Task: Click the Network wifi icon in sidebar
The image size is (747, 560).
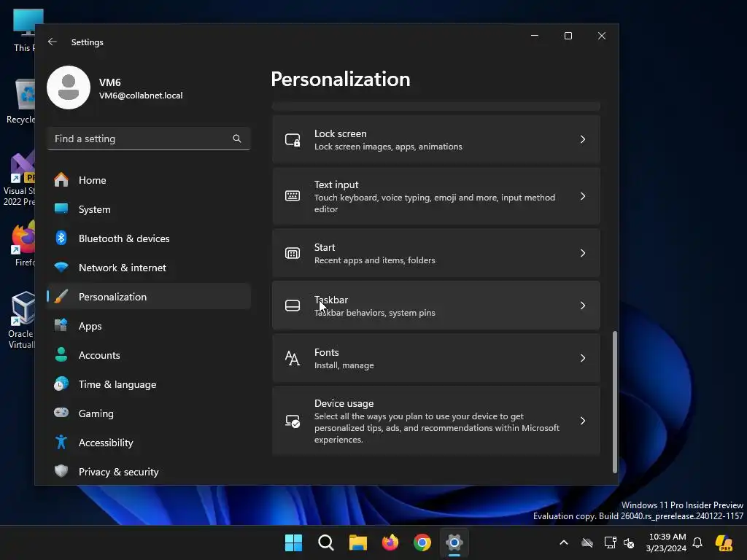Action: tap(61, 267)
